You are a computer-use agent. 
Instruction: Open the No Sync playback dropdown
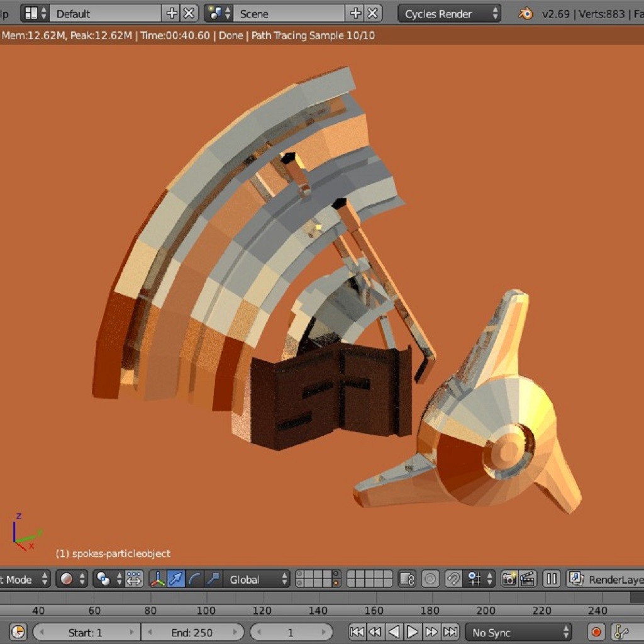tap(517, 632)
